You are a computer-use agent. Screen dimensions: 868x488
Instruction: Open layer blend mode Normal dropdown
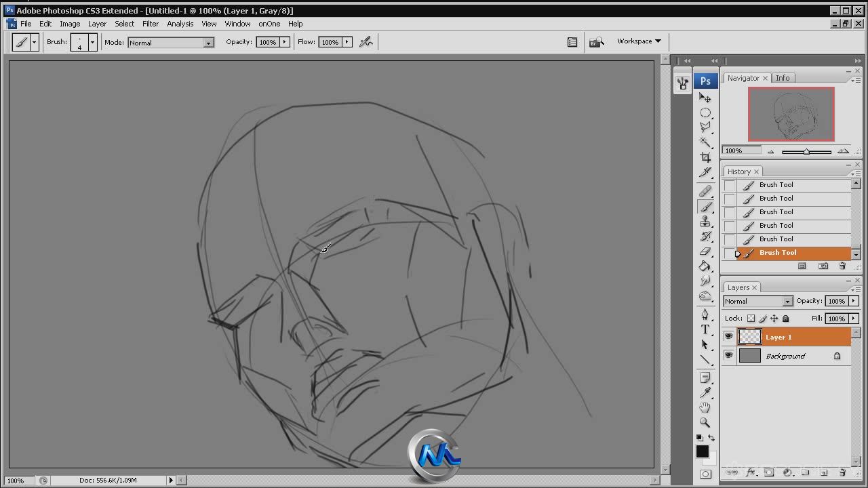[x=757, y=301]
